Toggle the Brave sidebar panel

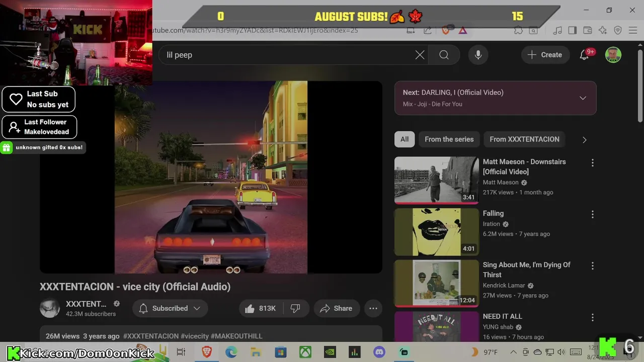572,30
